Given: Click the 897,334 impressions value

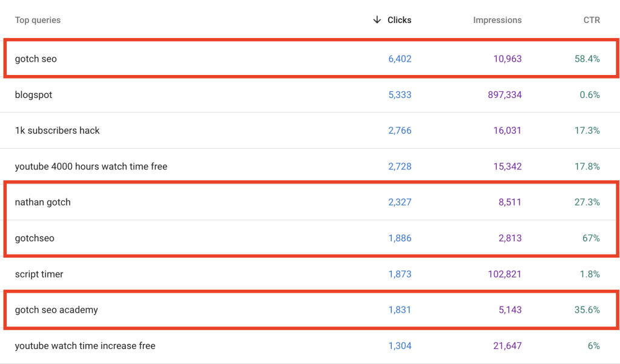Looking at the screenshot, I should click(x=504, y=95).
